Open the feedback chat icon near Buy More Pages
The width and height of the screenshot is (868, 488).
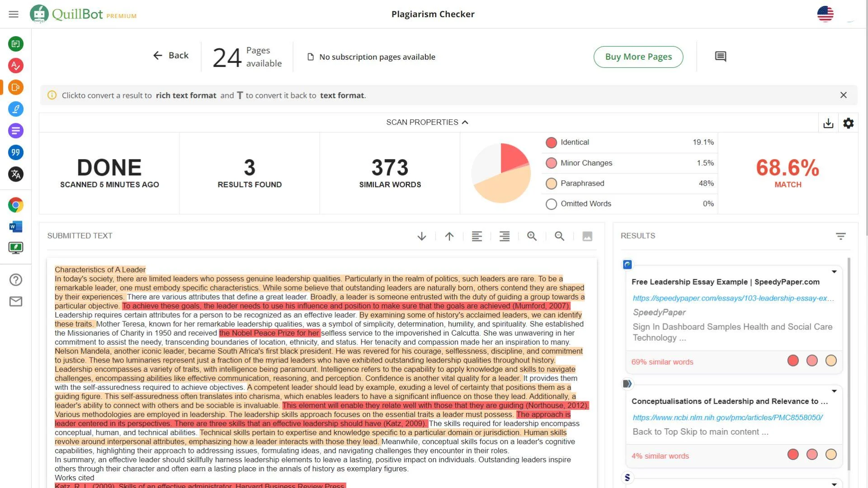[x=720, y=56]
